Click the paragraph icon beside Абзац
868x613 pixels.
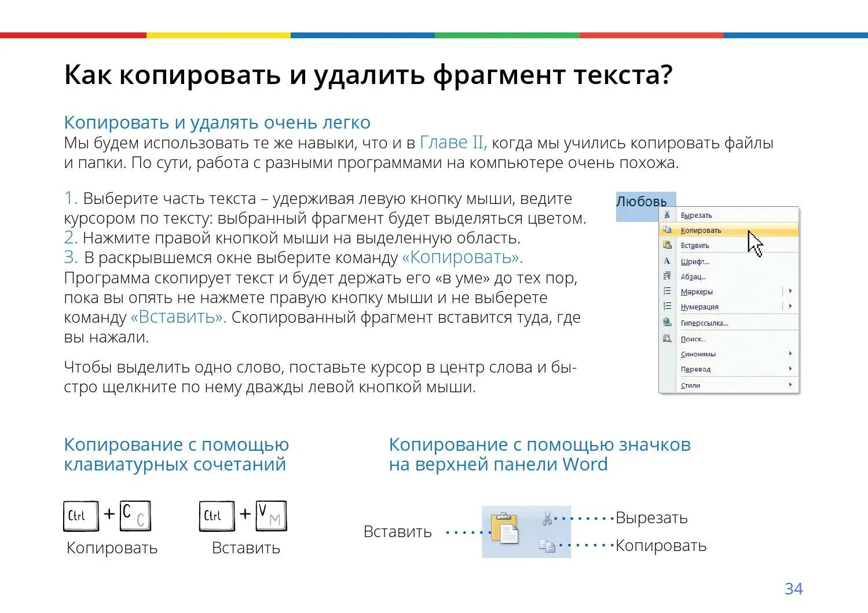coord(667,276)
